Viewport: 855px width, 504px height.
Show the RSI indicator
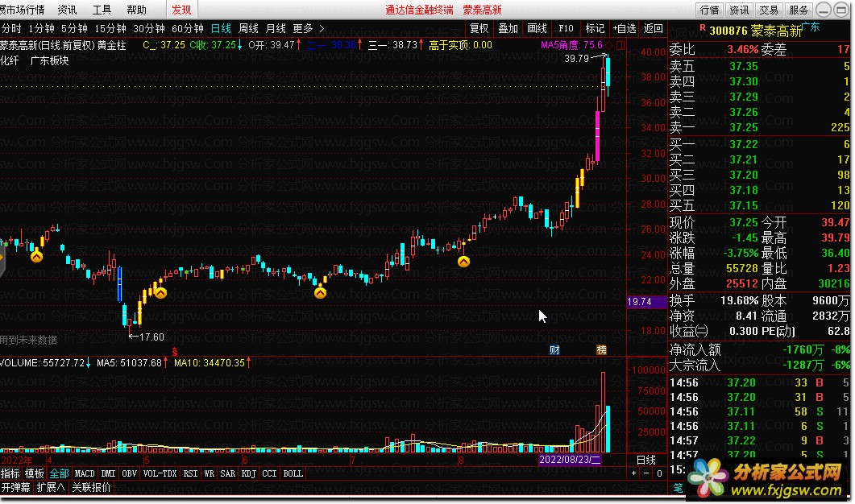190,473
